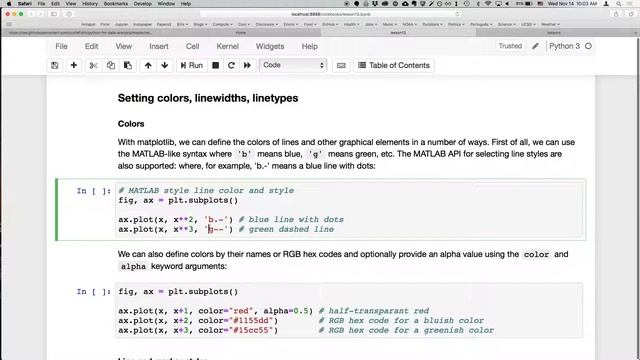The width and height of the screenshot is (640, 360).
Task: Open Safari's History menu in macOS menu bar
Action: [90, 4]
